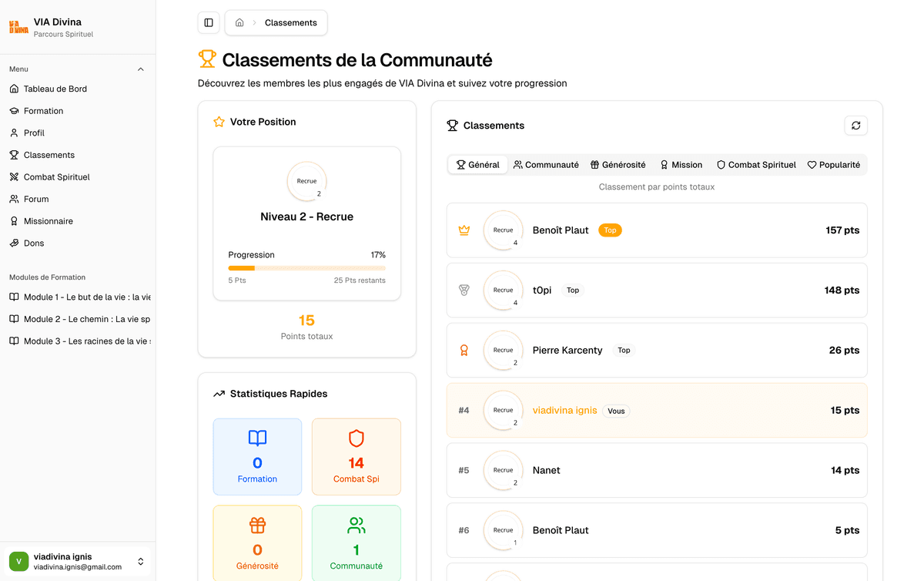The height and width of the screenshot is (581, 924).
Task: Click the Recrue level ring beside Nanet
Action: 503,470
